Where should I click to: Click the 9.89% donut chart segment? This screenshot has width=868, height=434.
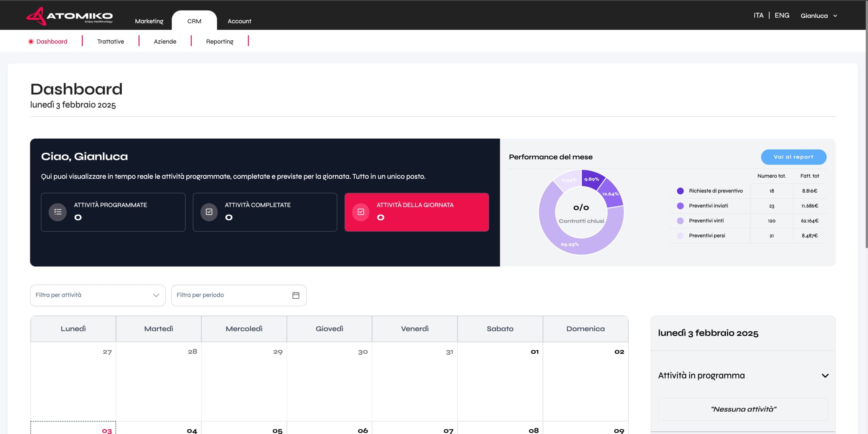click(x=592, y=179)
